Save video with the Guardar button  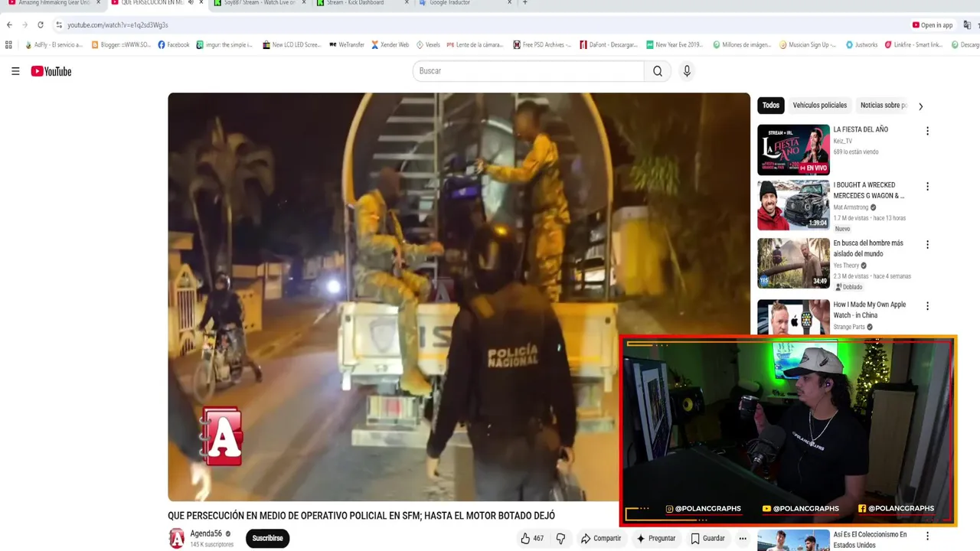pos(707,538)
